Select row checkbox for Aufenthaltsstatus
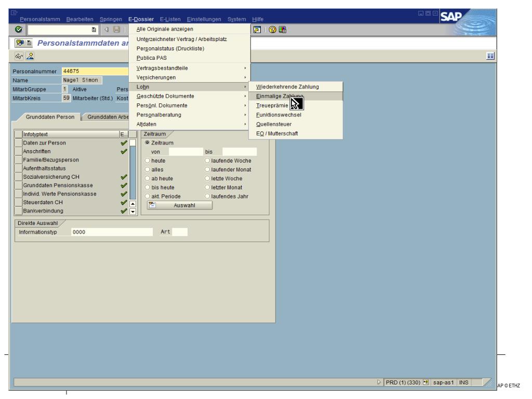 click(x=19, y=168)
